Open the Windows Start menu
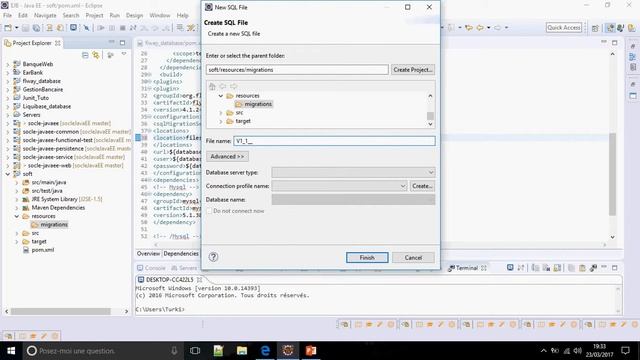This screenshot has height=360, width=640. pos(11,351)
